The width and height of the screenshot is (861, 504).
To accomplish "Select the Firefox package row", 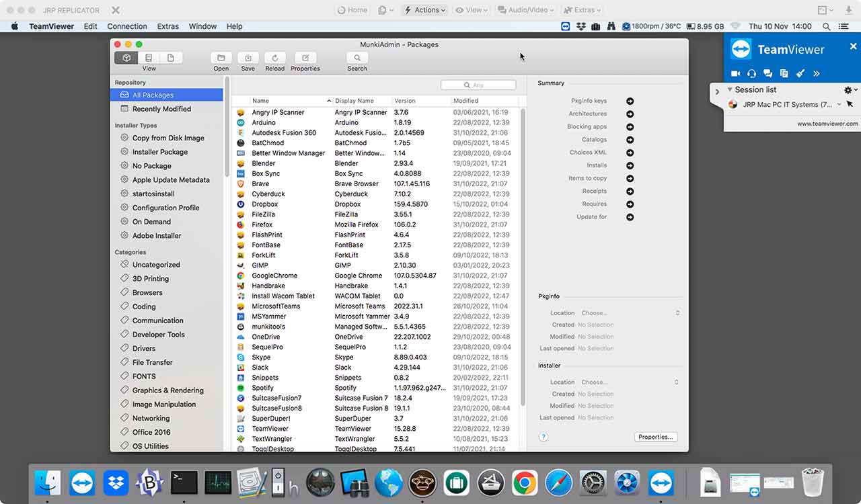I will pos(375,224).
